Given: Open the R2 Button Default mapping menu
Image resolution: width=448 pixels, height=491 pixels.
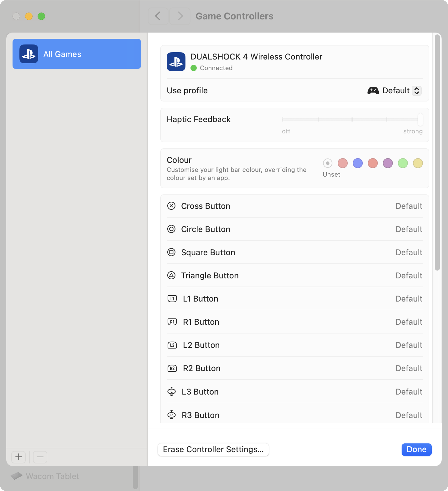Looking at the screenshot, I should point(409,368).
